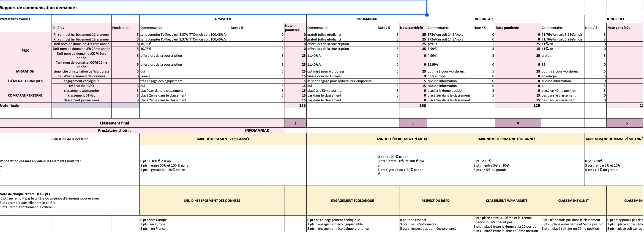Viewport: 644px width, 232px height.
Task: Click the 'Note finale' row label
Action: (x=26, y=105)
